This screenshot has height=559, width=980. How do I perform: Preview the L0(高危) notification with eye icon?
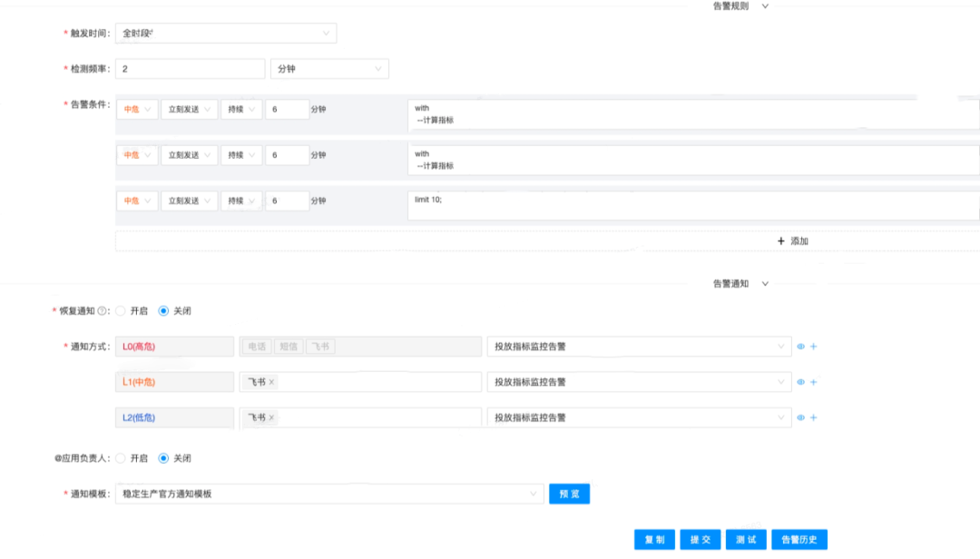800,347
